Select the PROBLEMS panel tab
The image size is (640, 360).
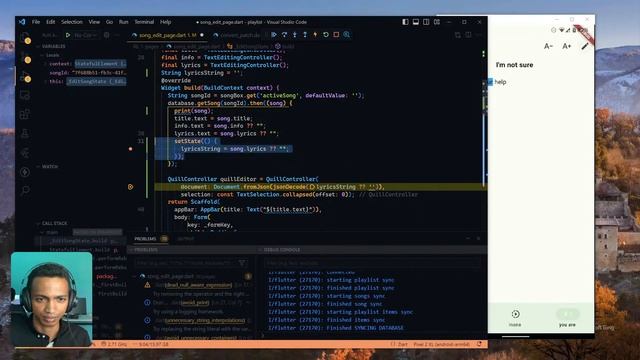[145, 239]
